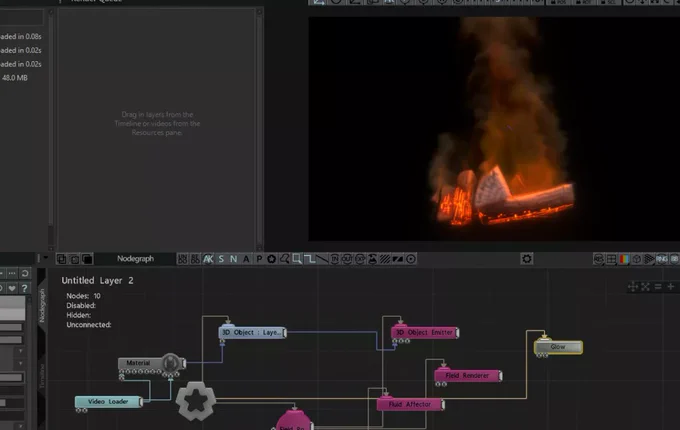680x430 pixels.
Task: Click the overlapping squares layout icon
Action: tap(62, 259)
